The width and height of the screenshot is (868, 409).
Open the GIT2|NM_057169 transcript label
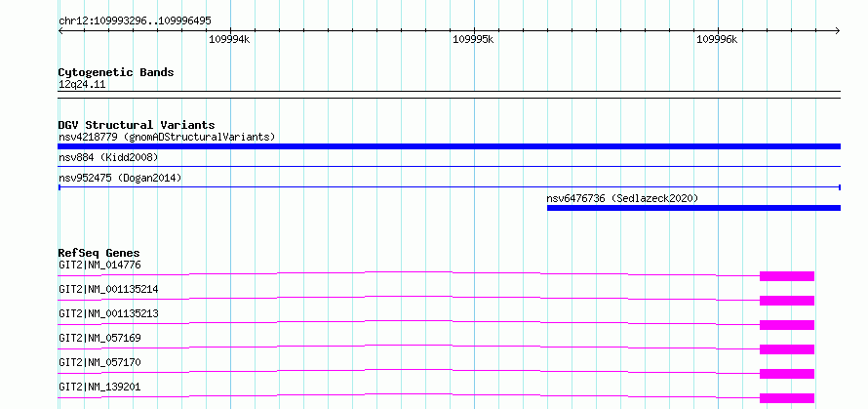point(99,338)
